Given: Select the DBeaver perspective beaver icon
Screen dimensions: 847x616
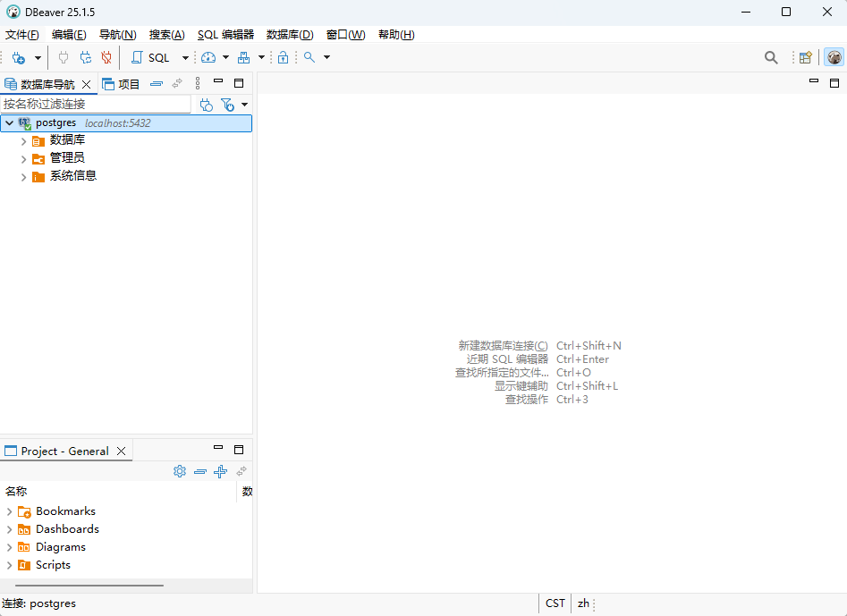Looking at the screenshot, I should 834,57.
